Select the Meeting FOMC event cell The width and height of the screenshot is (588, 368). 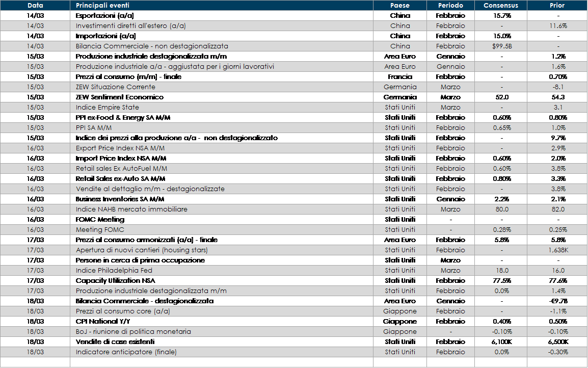click(x=100, y=229)
